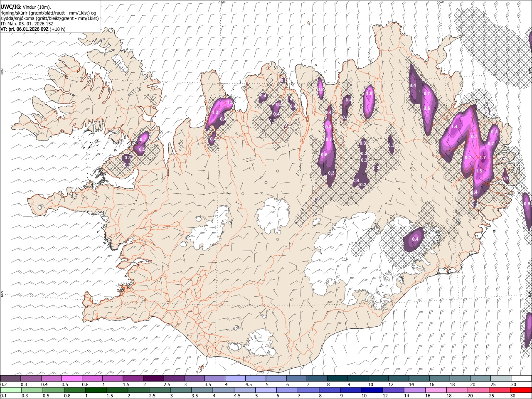Click lavender 4–4.5 swatch in top legend row
The image size is (532, 399).
[x=235, y=379]
